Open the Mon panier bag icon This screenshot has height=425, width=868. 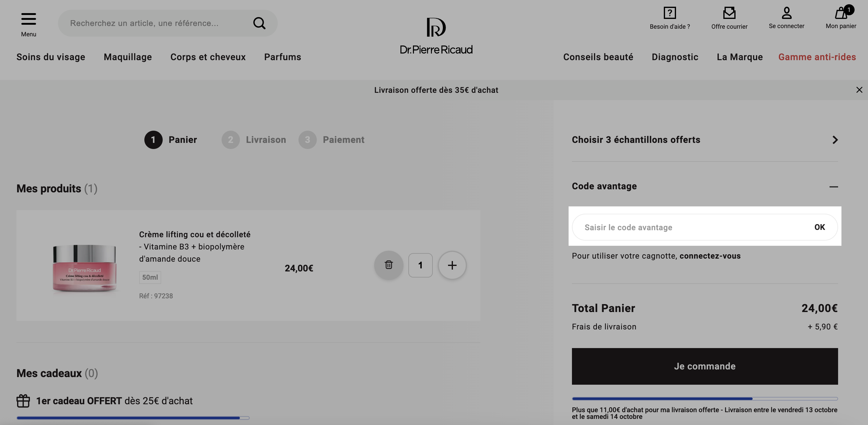click(x=841, y=13)
